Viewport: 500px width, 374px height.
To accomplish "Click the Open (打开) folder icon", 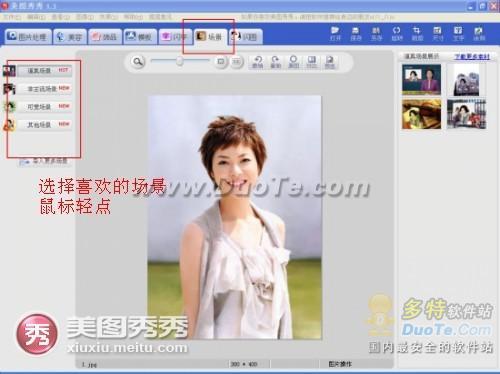I will 335,34.
